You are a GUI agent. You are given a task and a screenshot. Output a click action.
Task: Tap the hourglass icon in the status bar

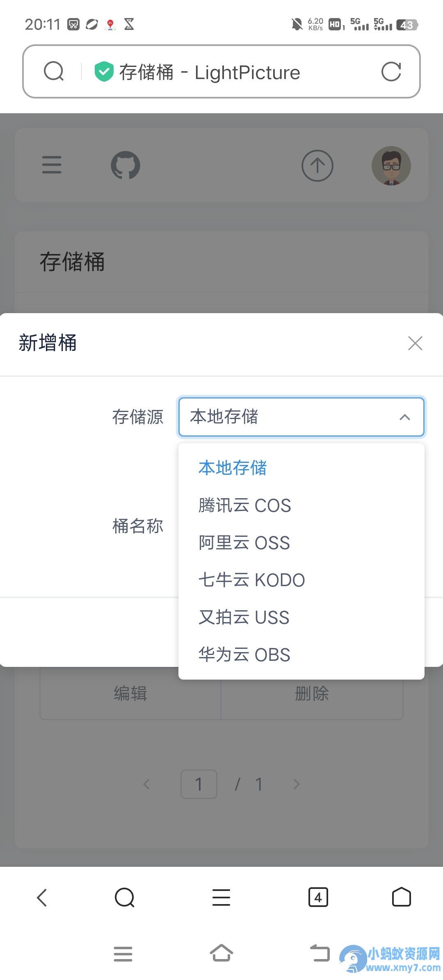(129, 24)
